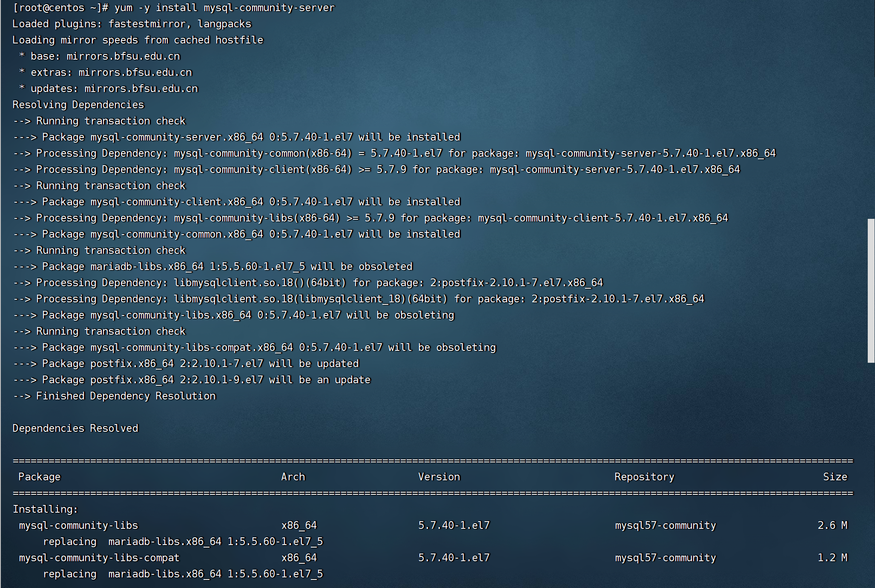Click the mysql-community-libs-compat.x86_64 will be obsoleting line

(255, 347)
